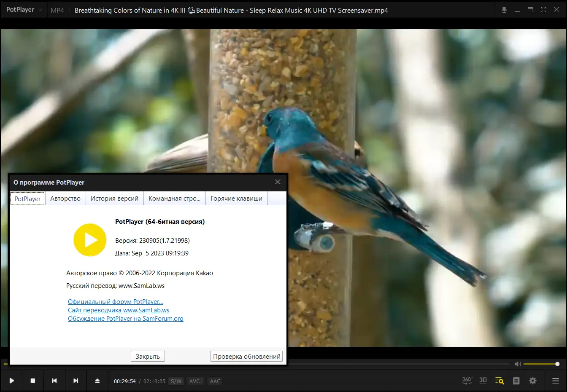Select the PotPlayer tab in About dialog
Viewport: 567px width, 392px height.
[x=27, y=199]
